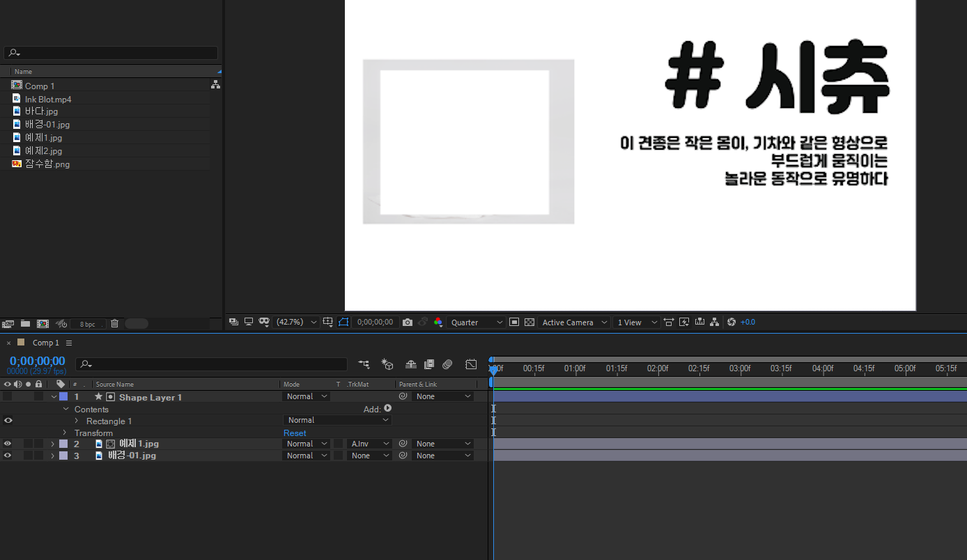This screenshot has height=560, width=967.
Task: Open track matte dropdown for 배경-01.jpg
Action: point(370,456)
